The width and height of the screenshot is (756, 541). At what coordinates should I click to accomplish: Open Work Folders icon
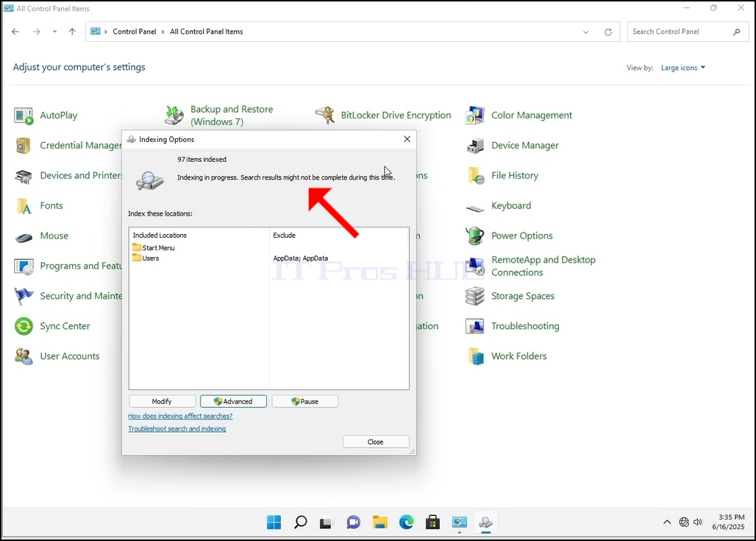pyautogui.click(x=475, y=357)
